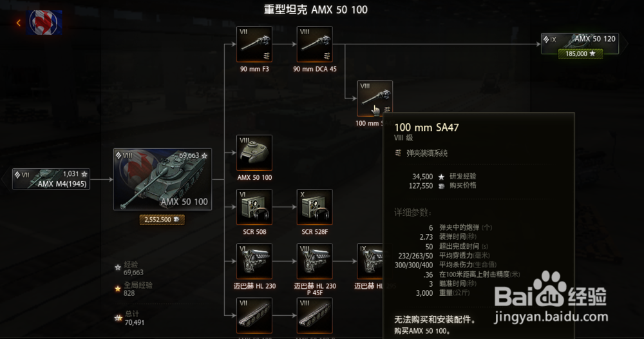Select the AMX 50 100 turret module
The width and height of the screenshot is (644, 339).
pyautogui.click(x=254, y=153)
